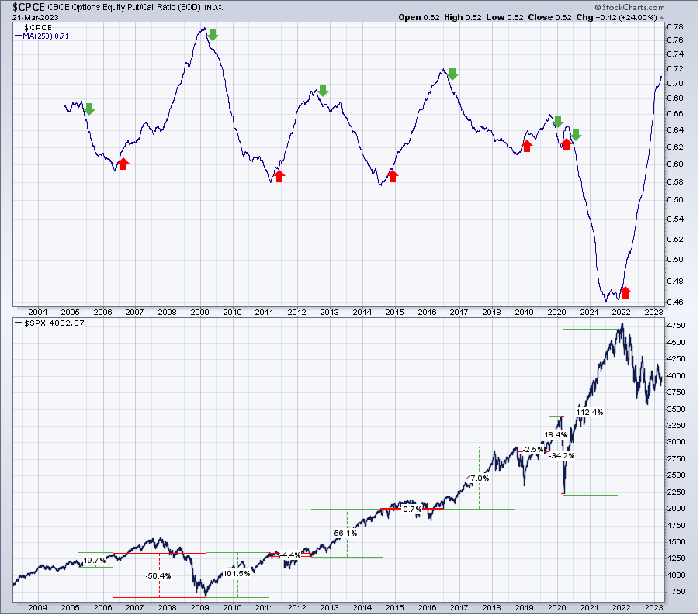Click the small triangle after the Chg value
Viewport: 700px width, 615px height.
(x=662, y=18)
